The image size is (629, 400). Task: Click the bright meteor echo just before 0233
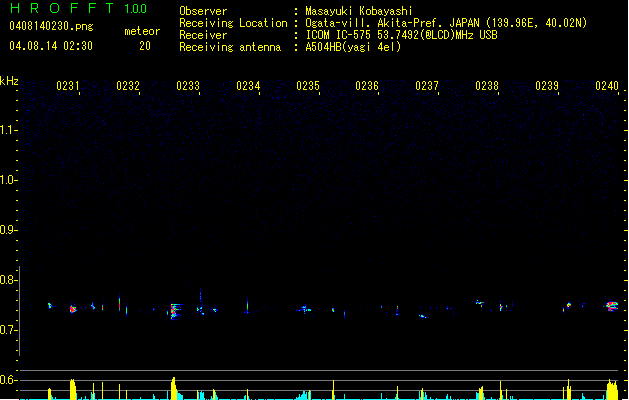174,311
